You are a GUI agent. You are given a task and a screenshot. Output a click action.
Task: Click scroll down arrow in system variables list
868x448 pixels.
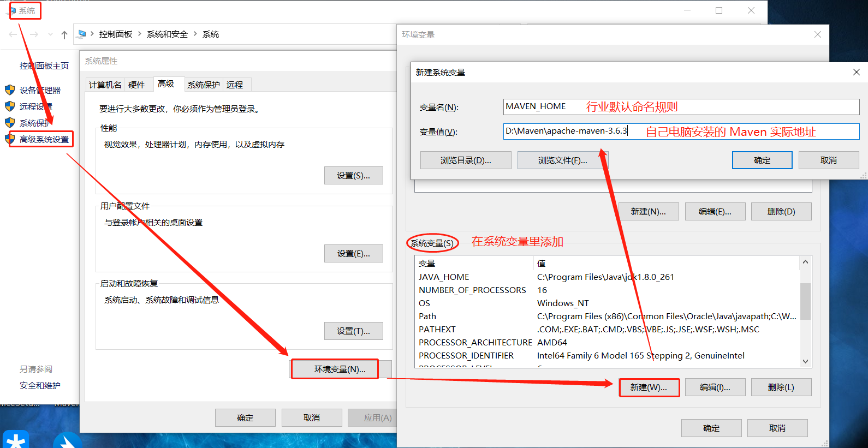click(x=805, y=361)
